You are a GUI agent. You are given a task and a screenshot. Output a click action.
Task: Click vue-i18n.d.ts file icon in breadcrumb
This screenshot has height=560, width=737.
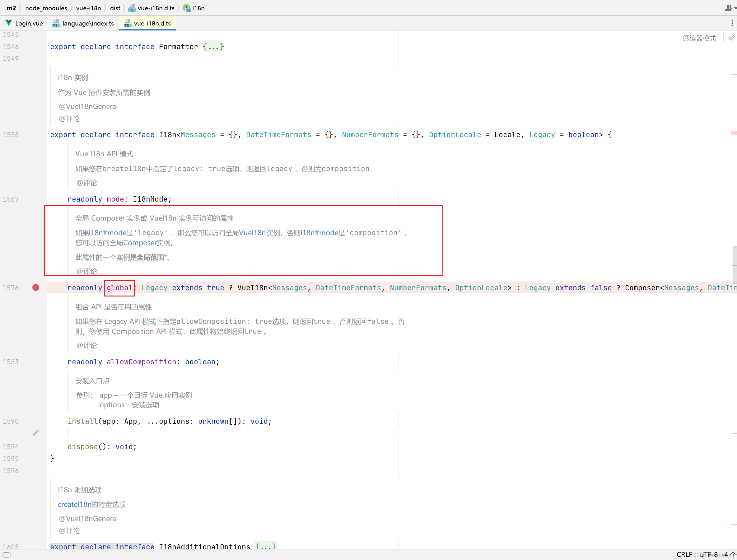point(132,8)
